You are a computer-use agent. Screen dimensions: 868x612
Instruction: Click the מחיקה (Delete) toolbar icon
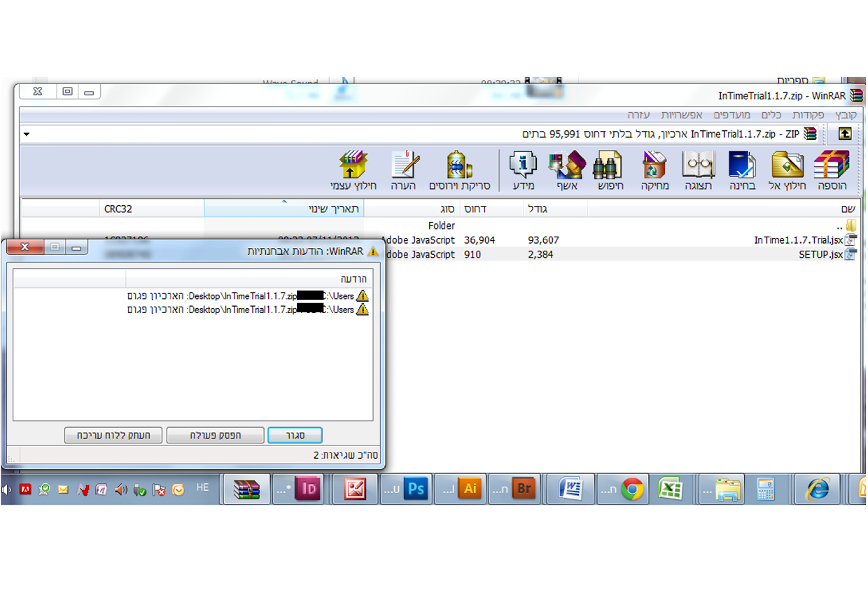pos(655,170)
